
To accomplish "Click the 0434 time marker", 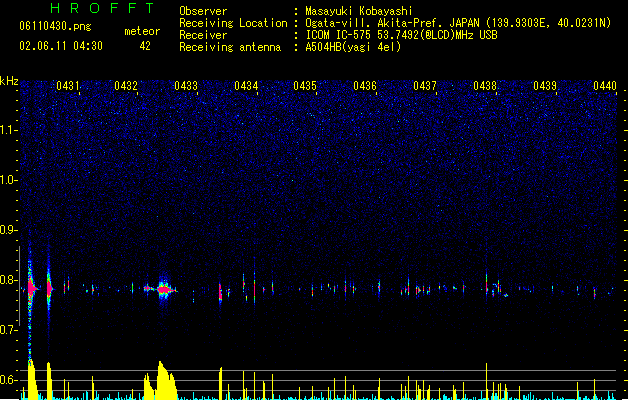I will (246, 85).
